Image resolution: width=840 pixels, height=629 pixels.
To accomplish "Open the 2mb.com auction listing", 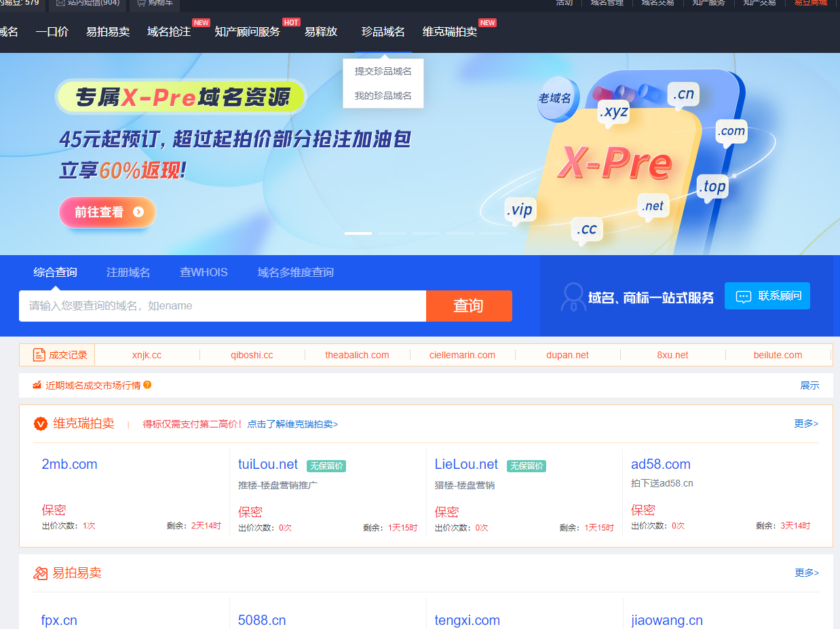I will 69,464.
